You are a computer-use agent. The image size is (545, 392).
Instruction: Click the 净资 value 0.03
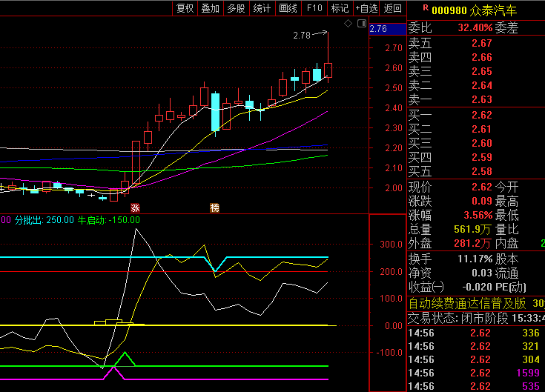(482, 273)
